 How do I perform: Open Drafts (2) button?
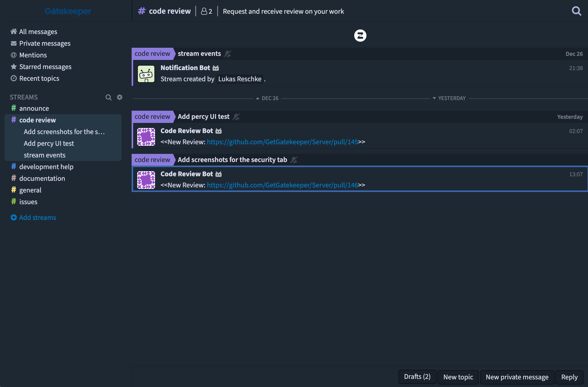417,377
